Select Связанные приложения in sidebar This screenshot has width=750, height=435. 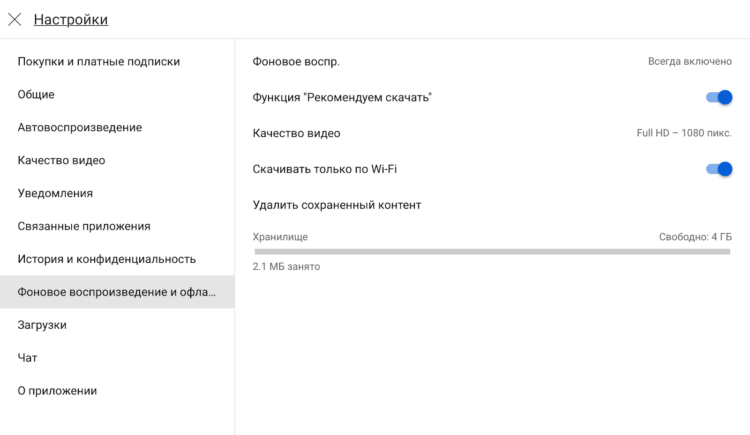coord(84,226)
